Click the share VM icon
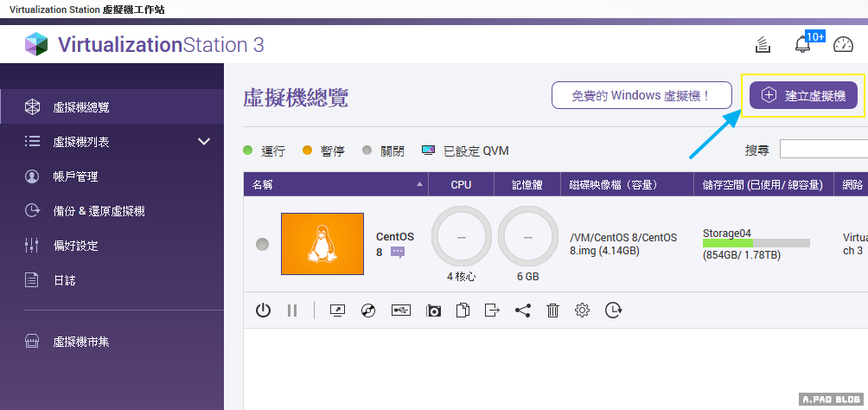 click(522, 310)
